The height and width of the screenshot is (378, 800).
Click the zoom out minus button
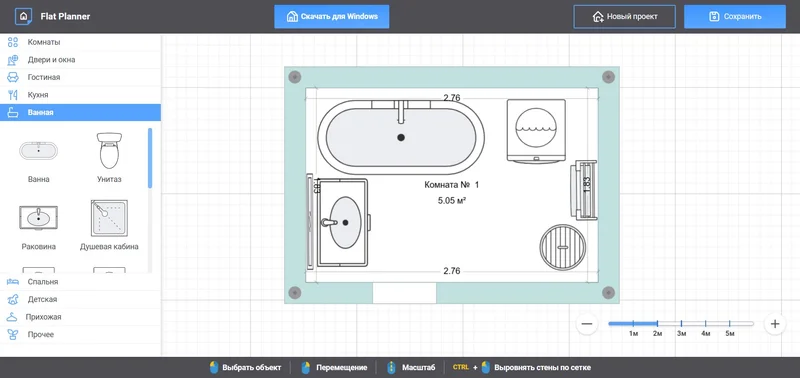pyautogui.click(x=587, y=324)
